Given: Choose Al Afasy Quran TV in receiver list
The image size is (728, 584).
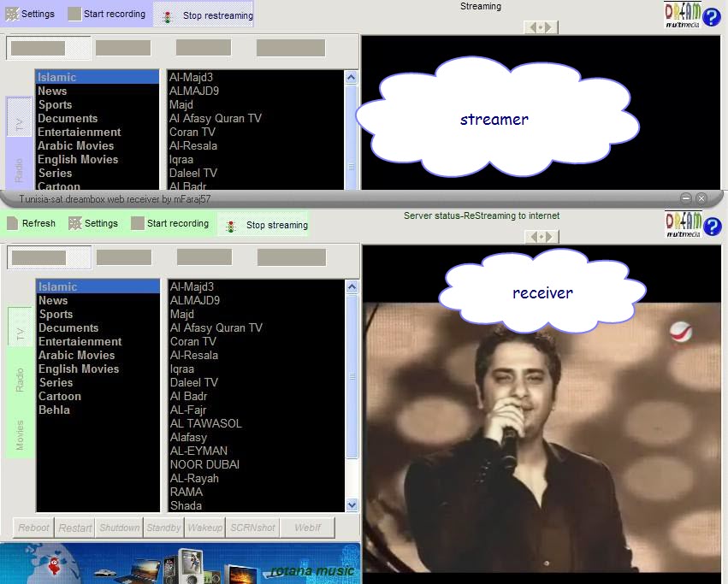Looking at the screenshot, I should pos(257,327).
